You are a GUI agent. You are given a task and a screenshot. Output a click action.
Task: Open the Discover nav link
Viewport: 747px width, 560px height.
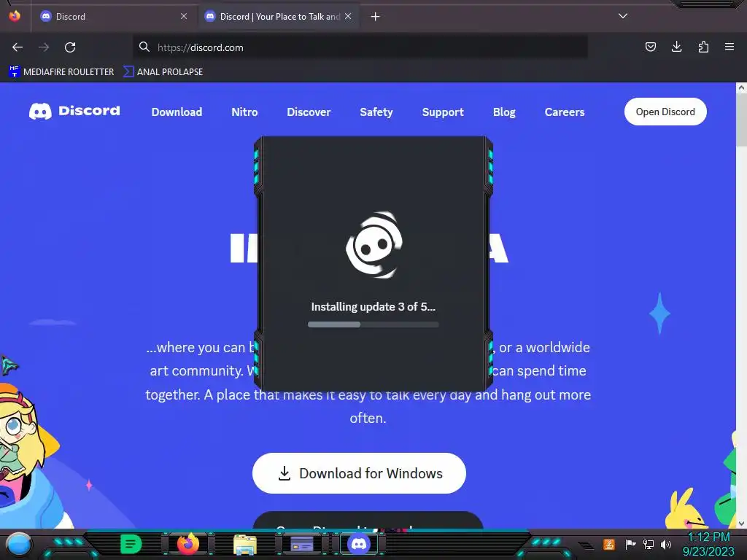click(x=309, y=112)
